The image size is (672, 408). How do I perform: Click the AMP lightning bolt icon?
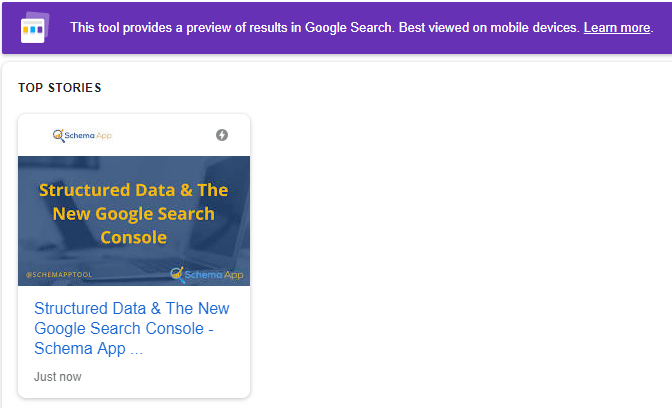(222, 135)
